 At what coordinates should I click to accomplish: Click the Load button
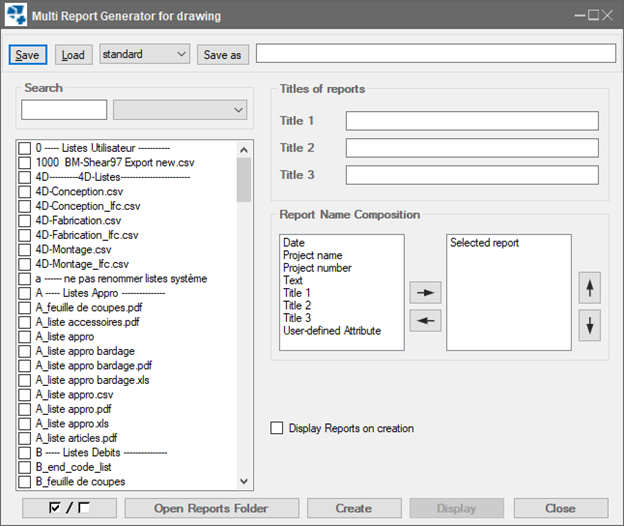(73, 54)
